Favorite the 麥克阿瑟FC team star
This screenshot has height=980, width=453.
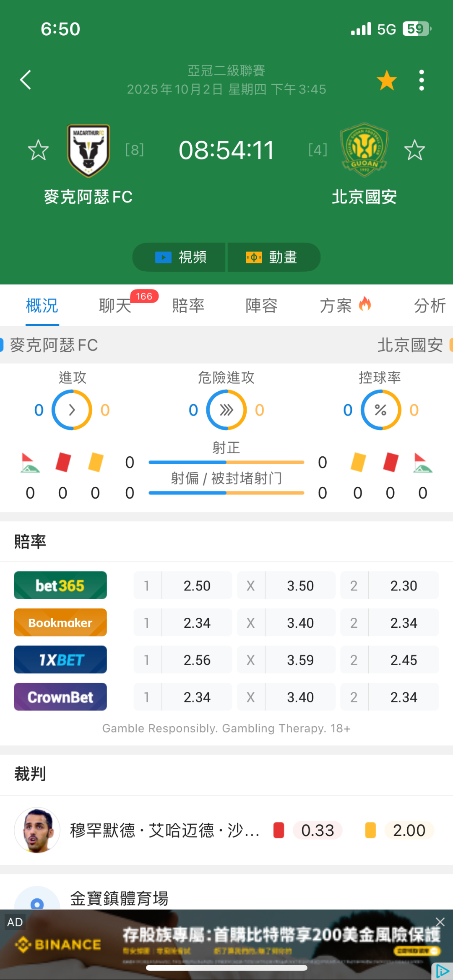pyautogui.click(x=38, y=150)
